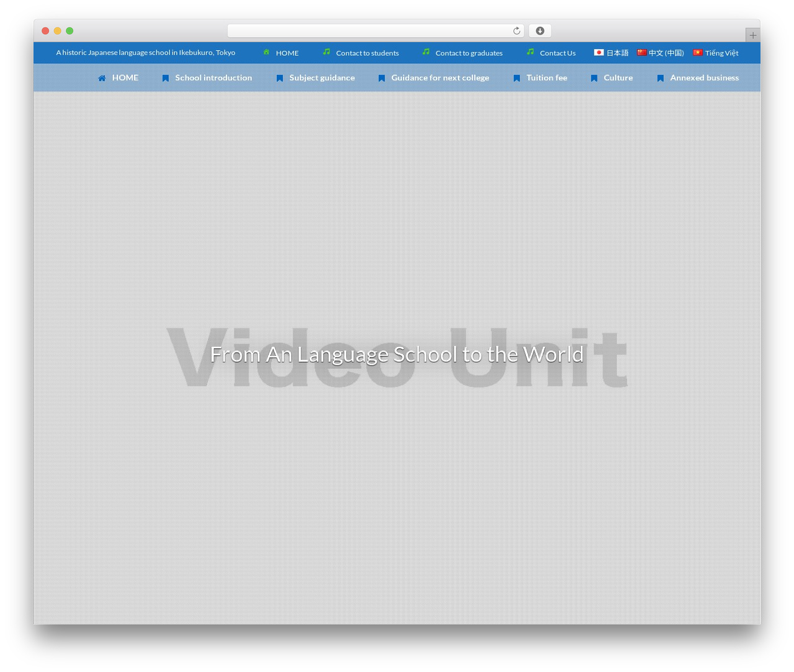Viewport: 794px width, 672px height.
Task: Click the bookmark icon beside Tuition fee
Action: point(516,78)
